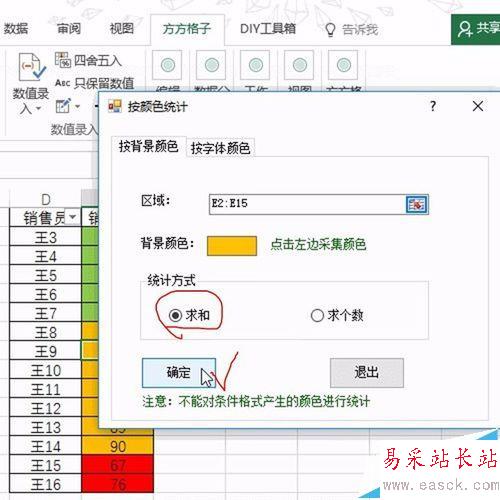Screen dimensions: 500x500
Task: Switch to the 方方格子 ribbon tab
Action: click(x=187, y=29)
